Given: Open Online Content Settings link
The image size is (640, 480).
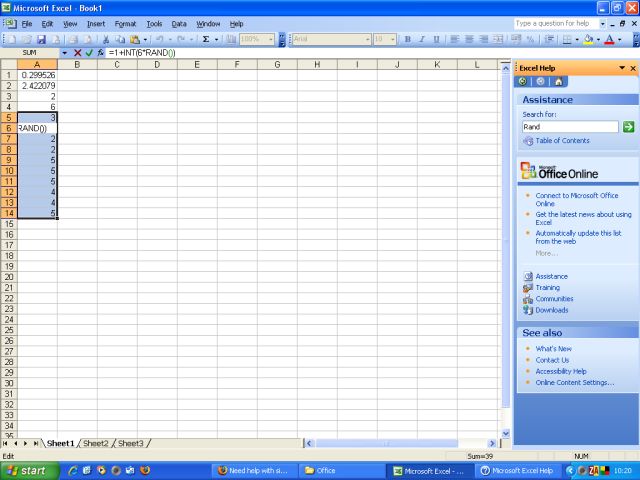Looking at the screenshot, I should [x=575, y=382].
